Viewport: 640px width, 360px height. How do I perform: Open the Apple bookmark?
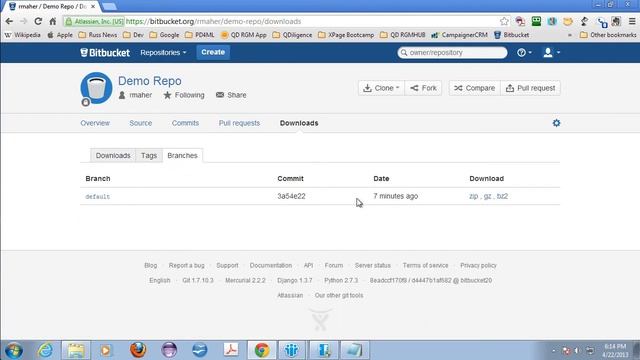coord(60,35)
